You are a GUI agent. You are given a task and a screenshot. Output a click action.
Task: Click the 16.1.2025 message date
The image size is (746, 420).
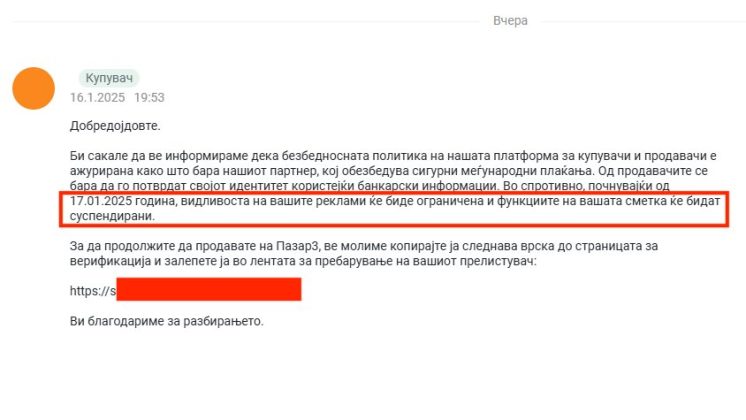[95, 98]
